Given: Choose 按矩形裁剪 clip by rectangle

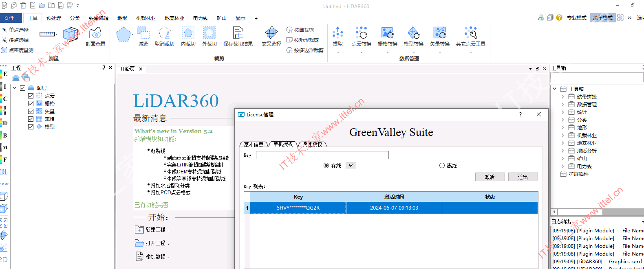Looking at the screenshot, I should 302,40.
